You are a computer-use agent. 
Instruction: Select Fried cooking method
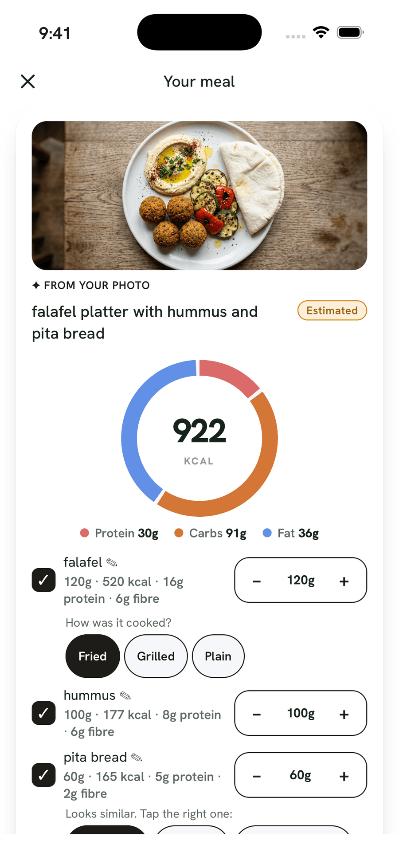(93, 656)
